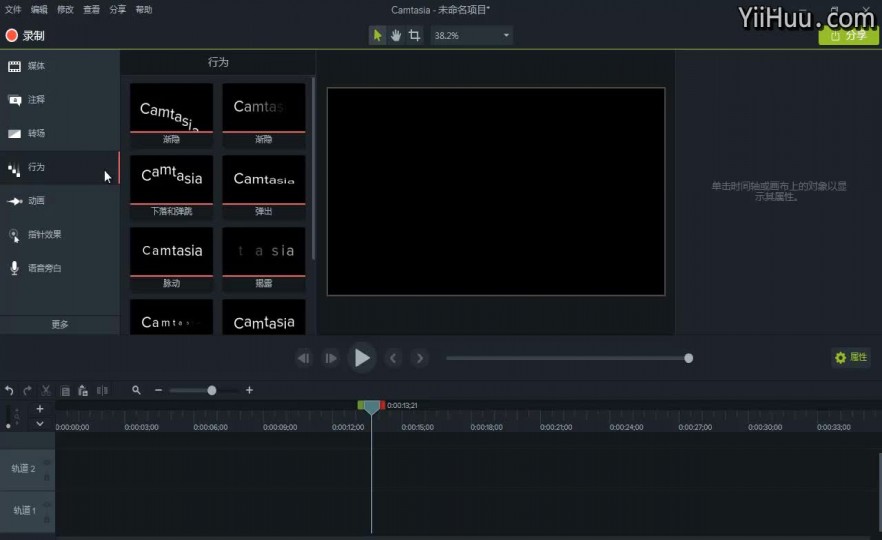Select the 行为 behaviors tab
Image resolution: width=882 pixels, height=540 pixels.
[x=60, y=167]
